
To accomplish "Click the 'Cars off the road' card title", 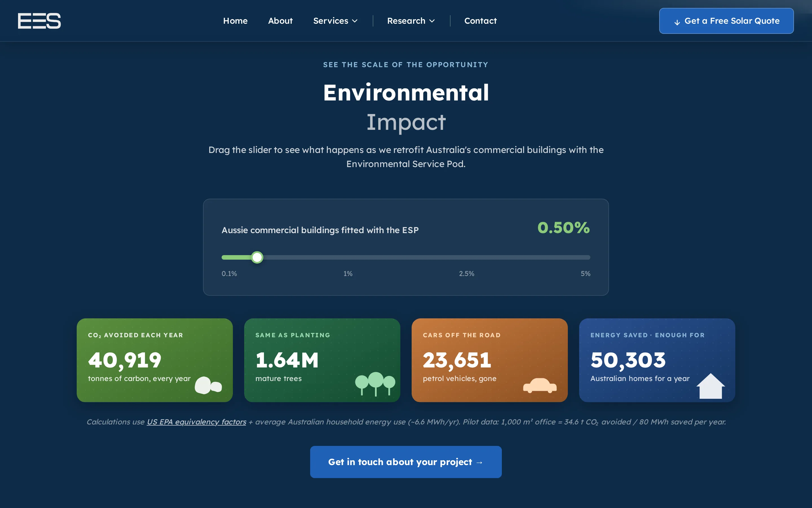I will 462,335.
